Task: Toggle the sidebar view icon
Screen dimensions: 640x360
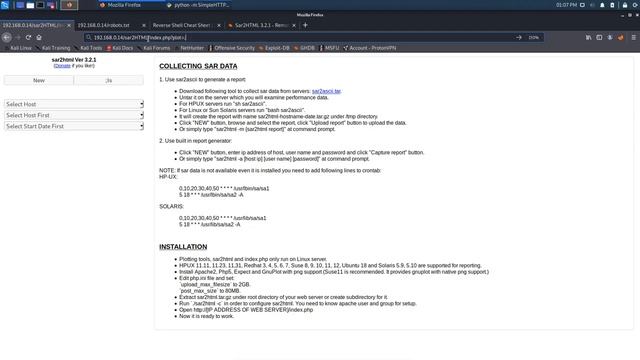Action: [x=599, y=37]
